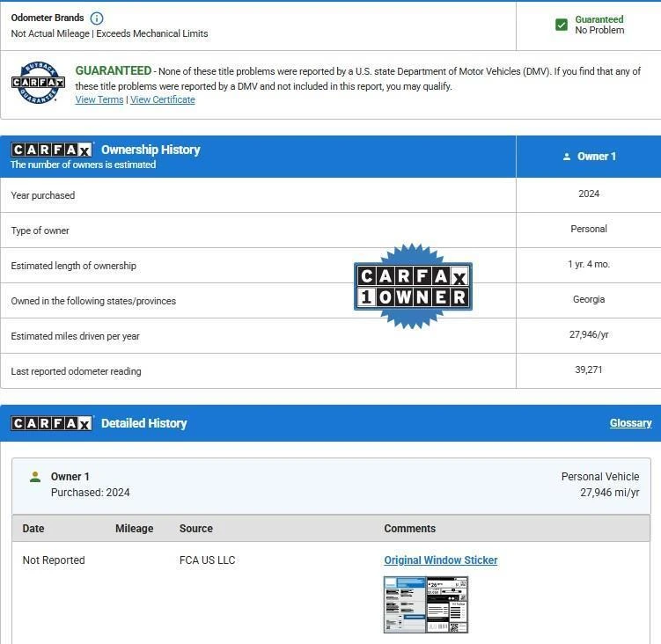Click the white Owner 1 person icon
The image size is (661, 644).
(x=566, y=157)
